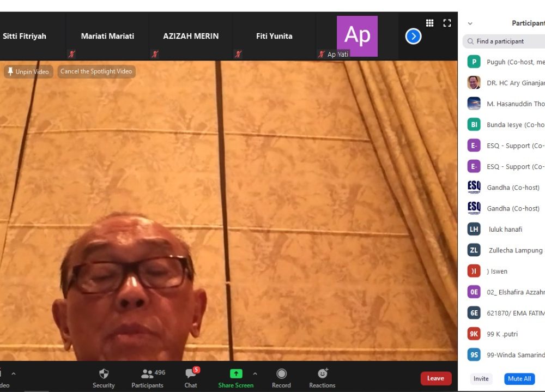Show next video thumbnails with blue arrow
Viewport: 545px width, 392px height.
point(414,37)
